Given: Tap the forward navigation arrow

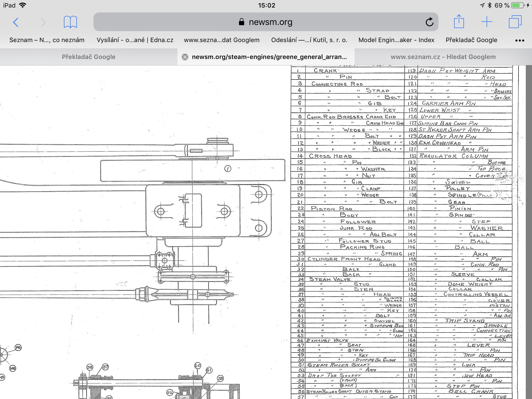Looking at the screenshot, I should coord(43,22).
